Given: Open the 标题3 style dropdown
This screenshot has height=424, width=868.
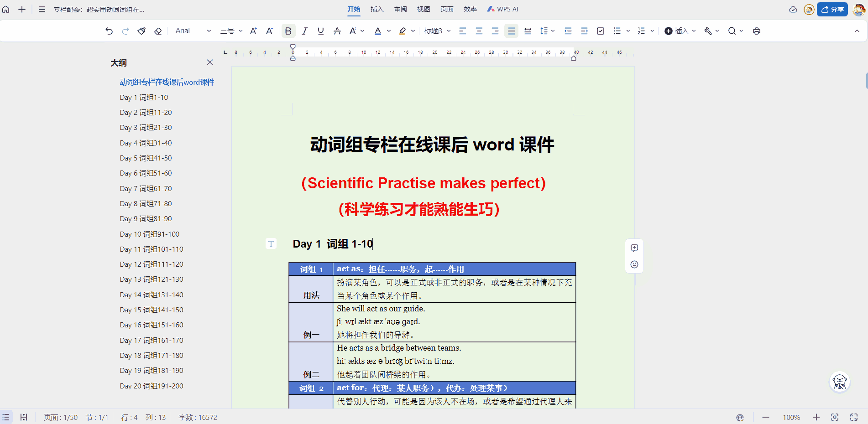Looking at the screenshot, I should coord(438,31).
